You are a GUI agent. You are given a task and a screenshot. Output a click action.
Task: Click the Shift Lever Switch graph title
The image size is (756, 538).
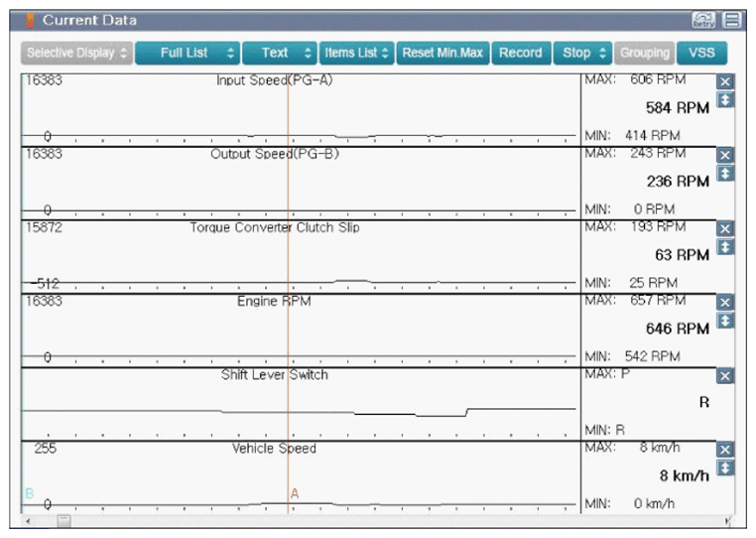click(275, 375)
